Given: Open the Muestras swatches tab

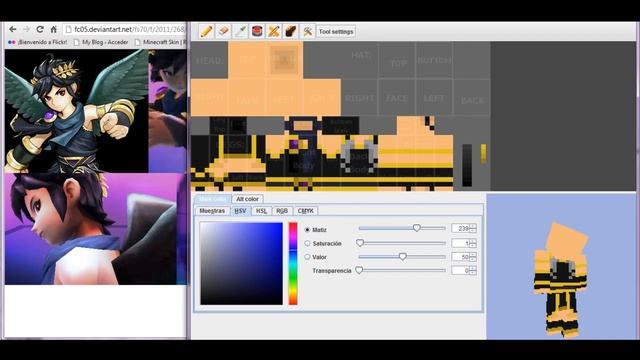Looking at the screenshot, I should coord(212,211).
